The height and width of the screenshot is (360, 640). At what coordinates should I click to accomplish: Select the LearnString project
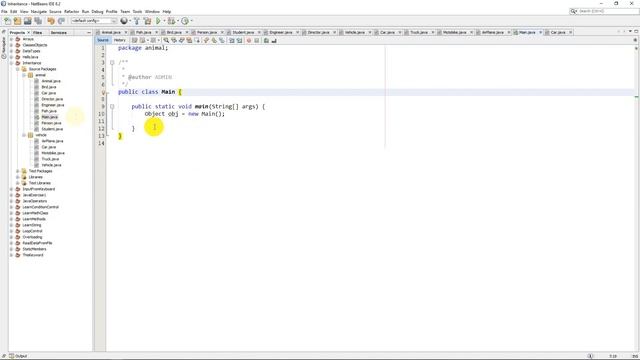pyautogui.click(x=31, y=225)
